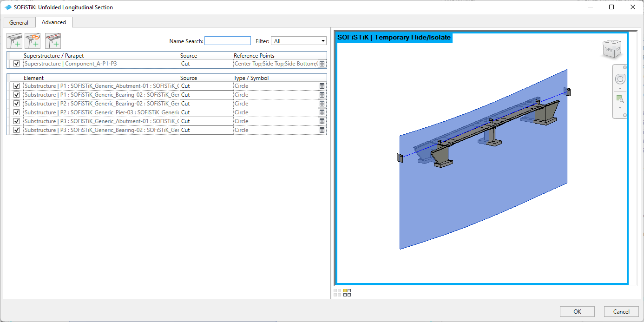Click the Reference Points column header
Image resolution: width=644 pixels, height=322 pixels.
tap(254, 56)
